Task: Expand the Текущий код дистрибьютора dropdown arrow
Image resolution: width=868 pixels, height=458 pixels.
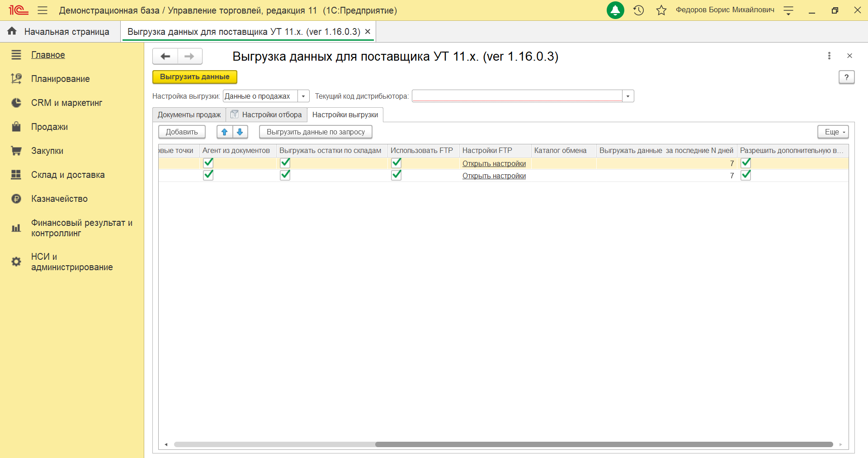Action: (628, 96)
